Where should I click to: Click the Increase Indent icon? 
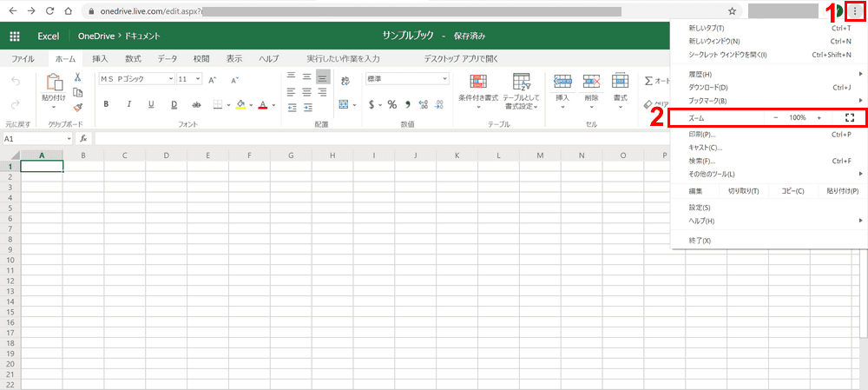click(307, 107)
